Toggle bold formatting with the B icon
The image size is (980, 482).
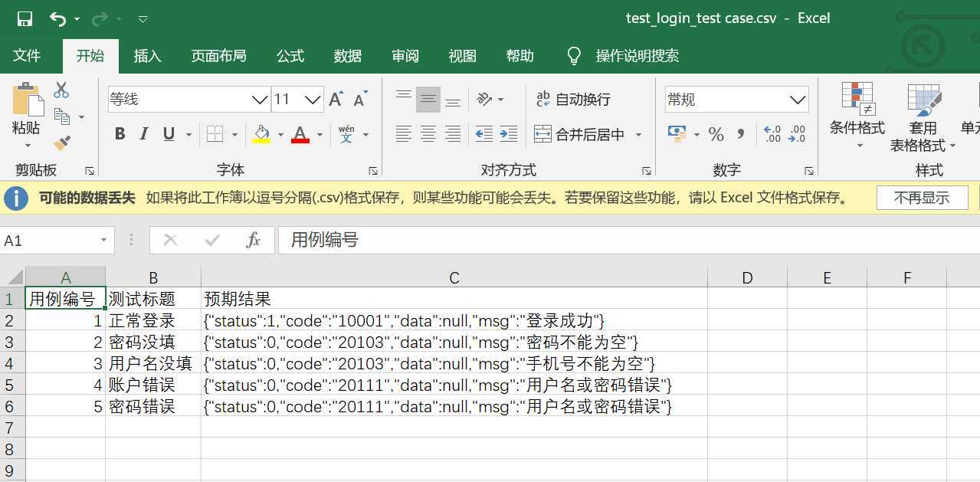(x=120, y=133)
